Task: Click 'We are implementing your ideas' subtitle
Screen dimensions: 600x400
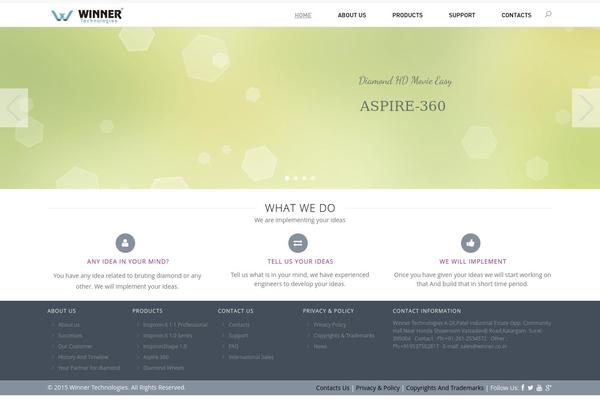Action: pos(300,220)
